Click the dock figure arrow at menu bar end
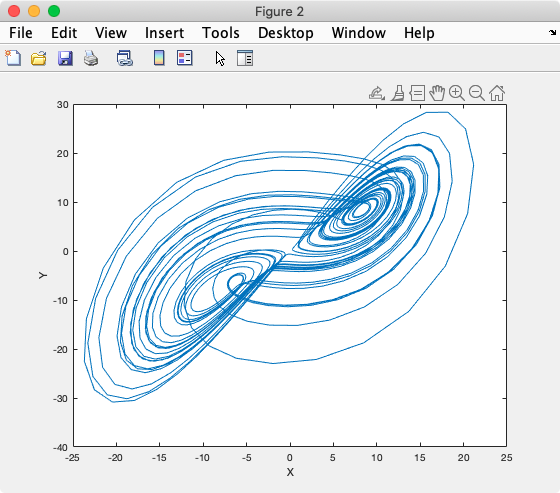The height and width of the screenshot is (493, 560). pyautogui.click(x=552, y=33)
